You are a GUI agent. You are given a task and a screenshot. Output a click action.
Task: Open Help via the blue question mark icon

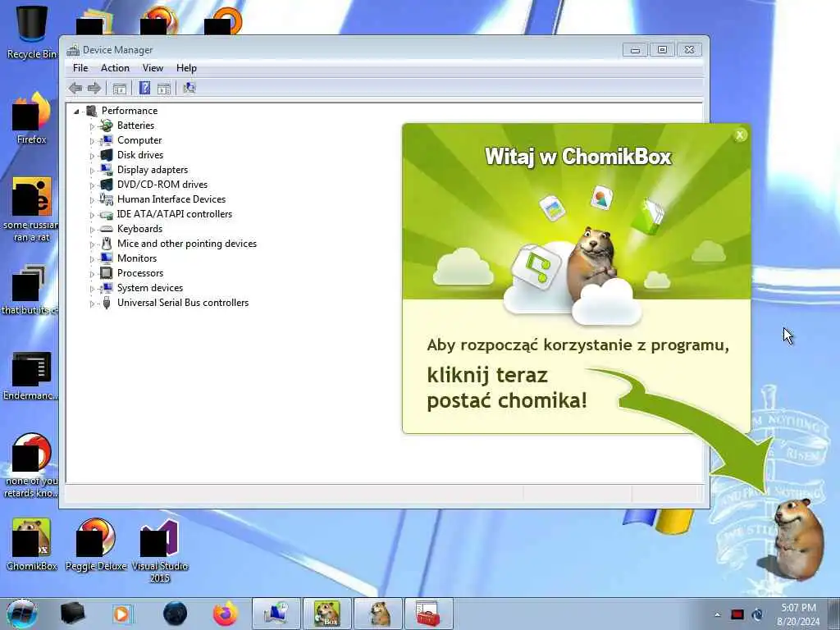point(144,88)
